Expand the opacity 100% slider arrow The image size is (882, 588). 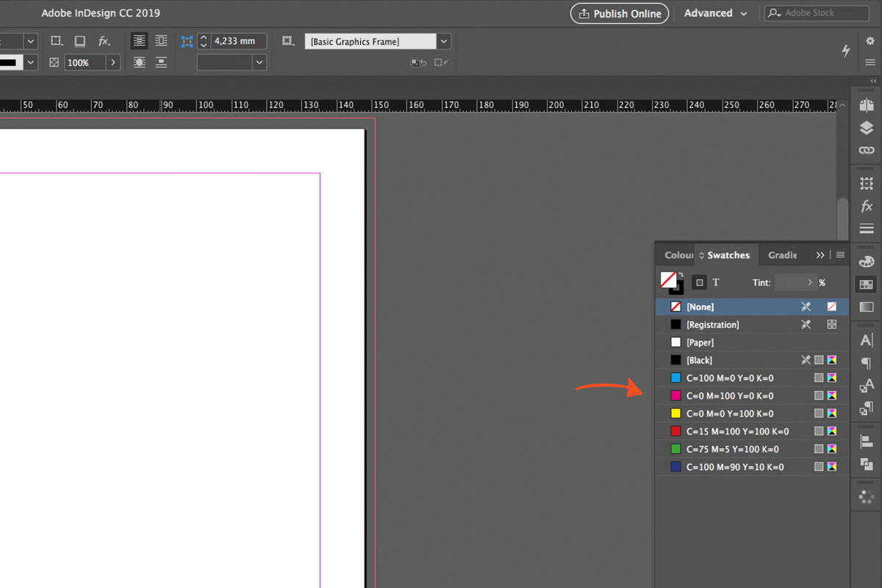coord(113,62)
